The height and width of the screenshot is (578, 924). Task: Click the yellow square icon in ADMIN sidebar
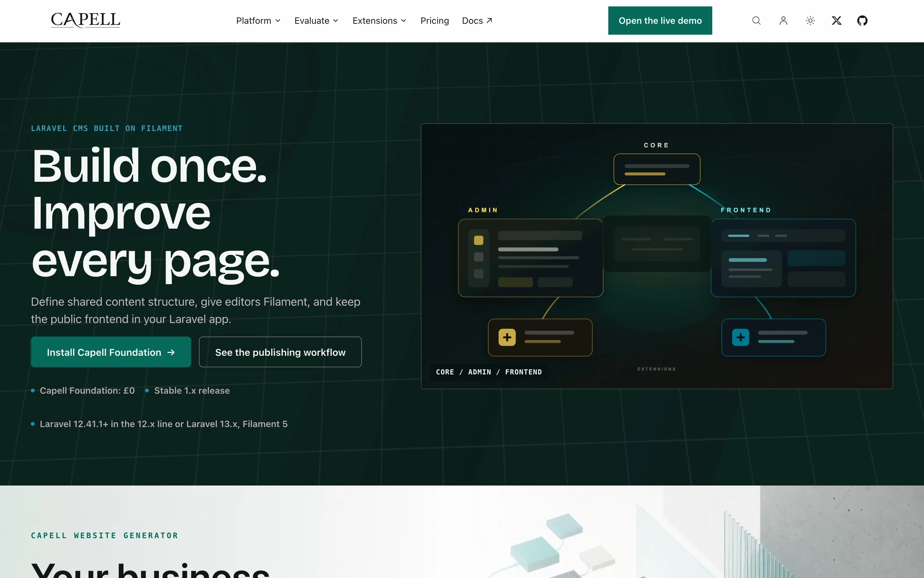tap(478, 240)
